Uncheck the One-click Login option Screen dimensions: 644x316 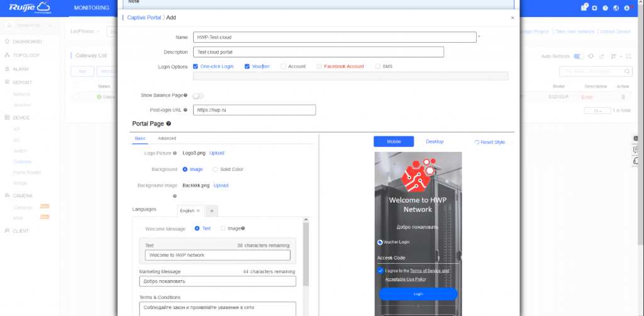tap(196, 66)
